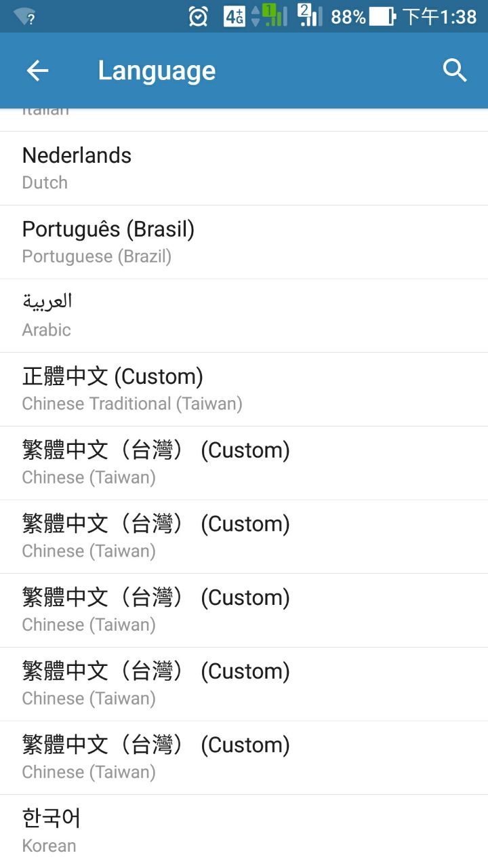Viewport: 488px width, 868px height.
Task: Choose Português (Brasil) from the list
Action: 244,242
